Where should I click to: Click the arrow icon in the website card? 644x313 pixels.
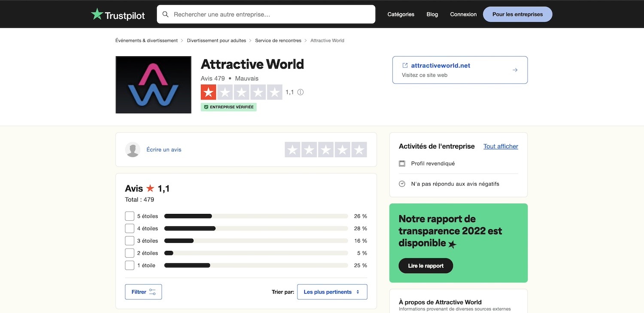tap(514, 70)
